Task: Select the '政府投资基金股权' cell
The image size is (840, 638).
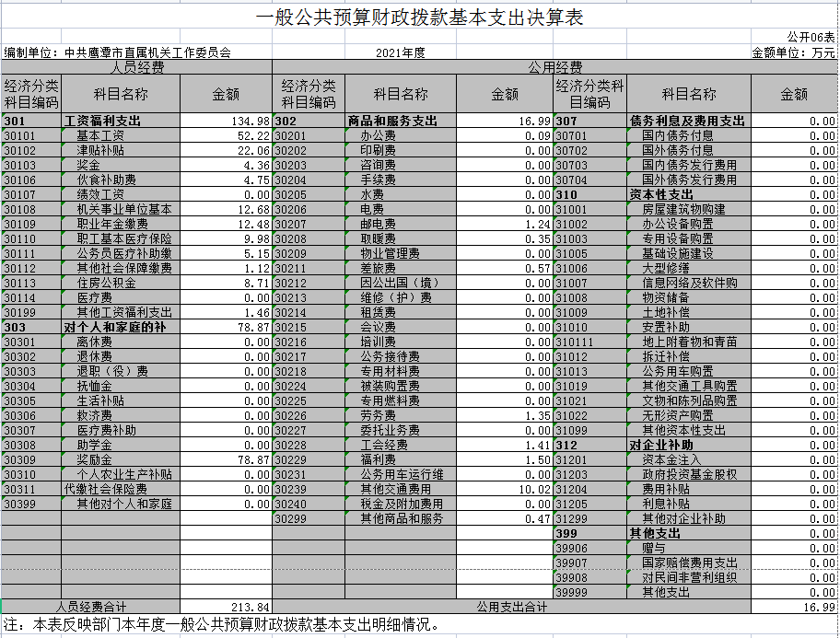Action: click(689, 474)
